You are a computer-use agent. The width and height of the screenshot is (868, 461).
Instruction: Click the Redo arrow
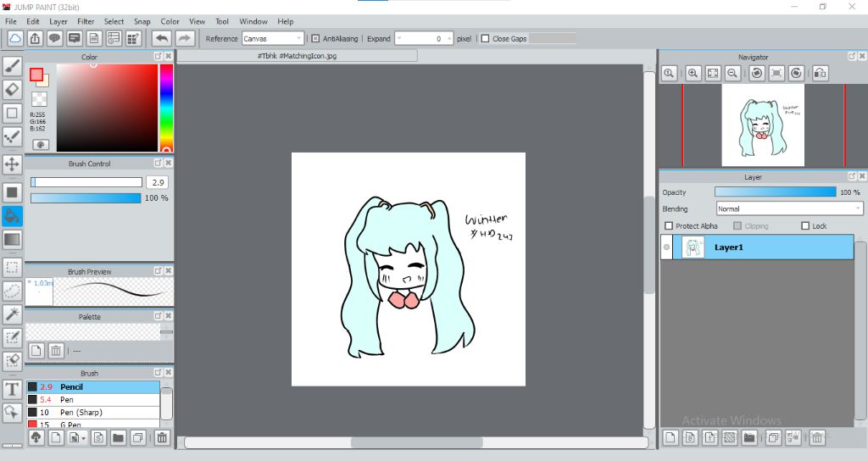click(x=185, y=38)
